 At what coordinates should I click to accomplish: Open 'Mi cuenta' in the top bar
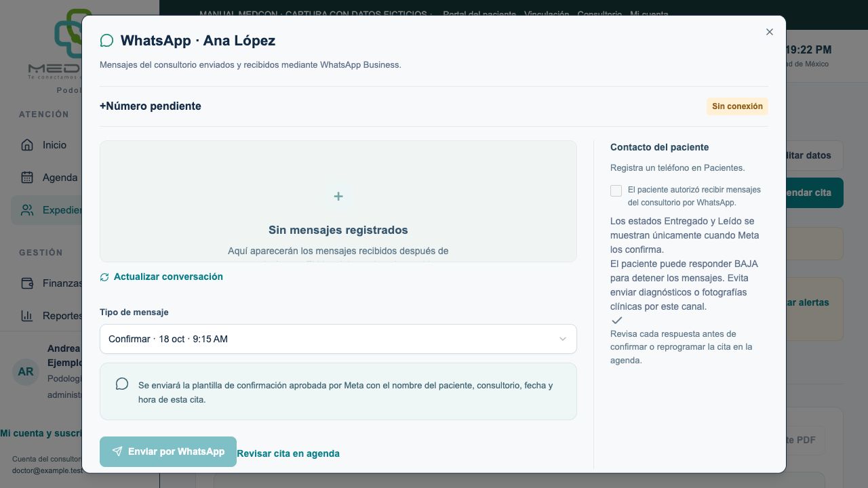tap(649, 14)
